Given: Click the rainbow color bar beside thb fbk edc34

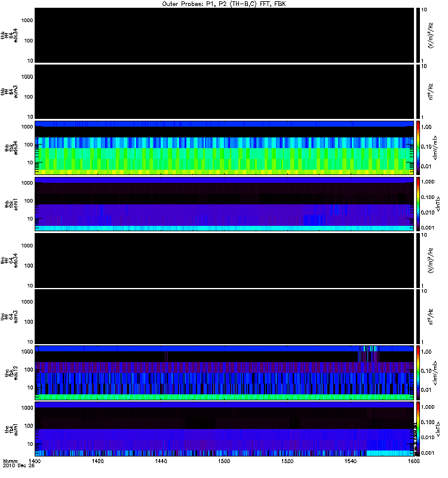Looking at the screenshot, I should pos(418,148).
